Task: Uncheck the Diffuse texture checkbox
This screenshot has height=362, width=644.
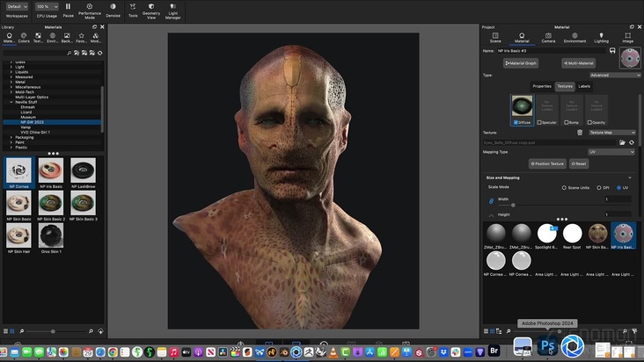Action: click(516, 122)
